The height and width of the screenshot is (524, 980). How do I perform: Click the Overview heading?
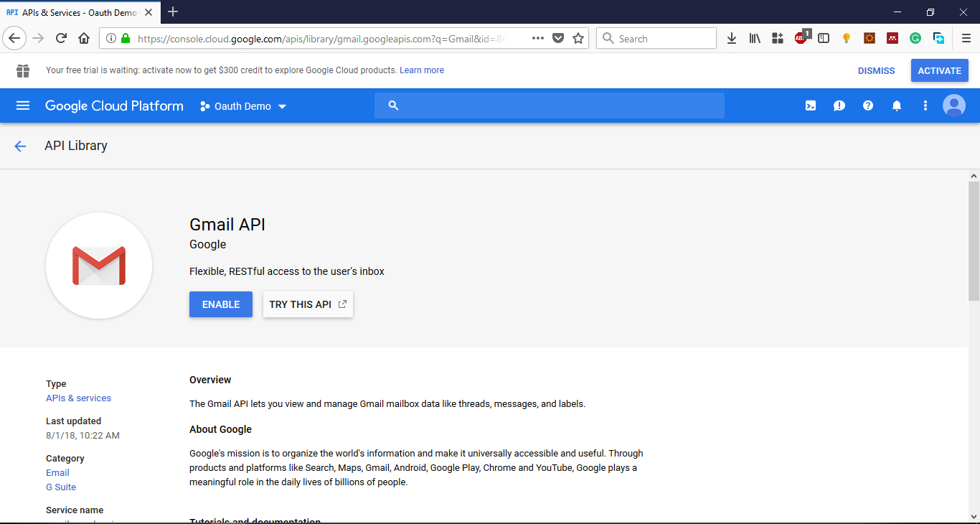point(210,380)
